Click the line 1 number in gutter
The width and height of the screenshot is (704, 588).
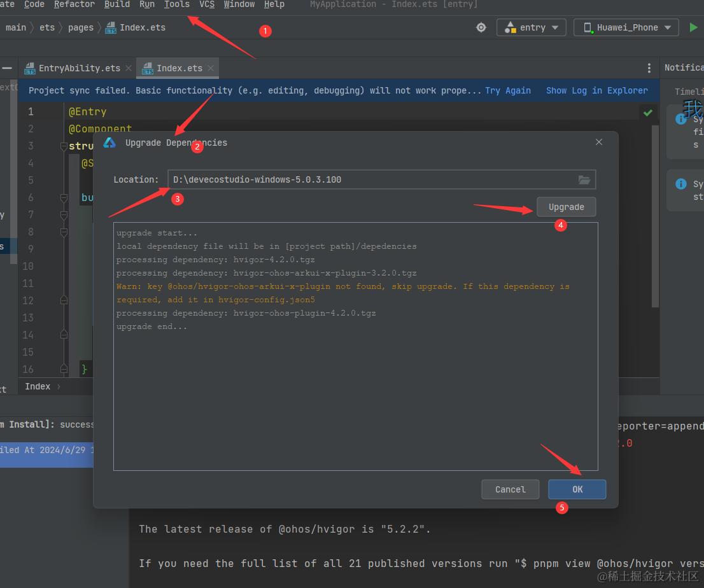coord(31,111)
